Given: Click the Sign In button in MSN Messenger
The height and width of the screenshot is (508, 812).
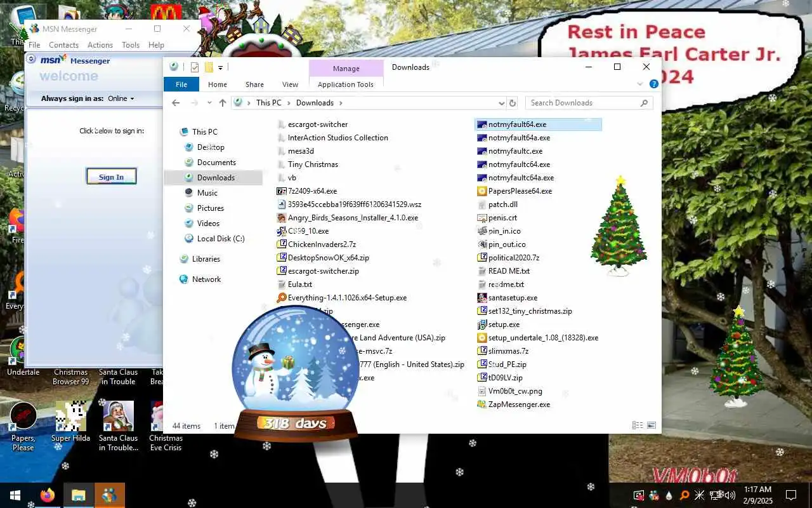Looking at the screenshot, I should tap(111, 177).
